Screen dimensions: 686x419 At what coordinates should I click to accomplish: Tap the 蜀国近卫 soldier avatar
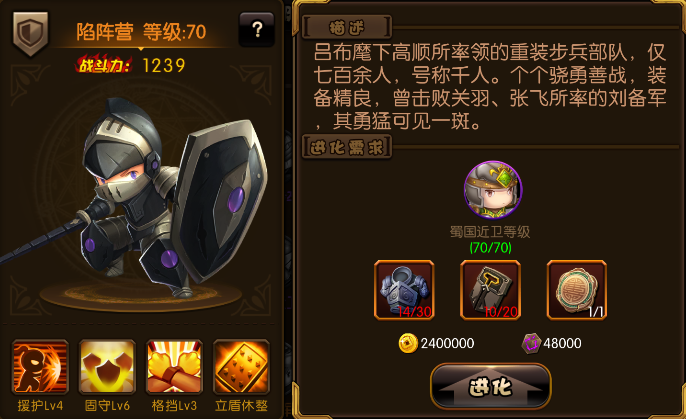[x=493, y=189]
